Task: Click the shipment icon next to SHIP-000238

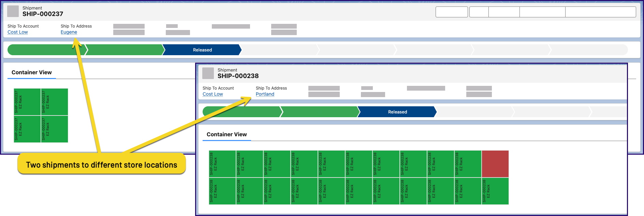Action: [x=208, y=73]
